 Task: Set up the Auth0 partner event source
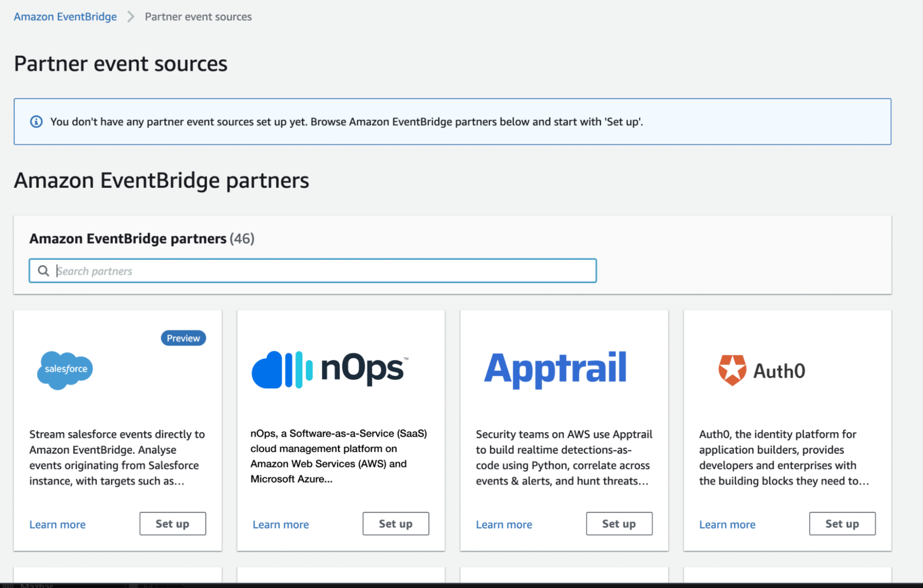click(x=842, y=523)
